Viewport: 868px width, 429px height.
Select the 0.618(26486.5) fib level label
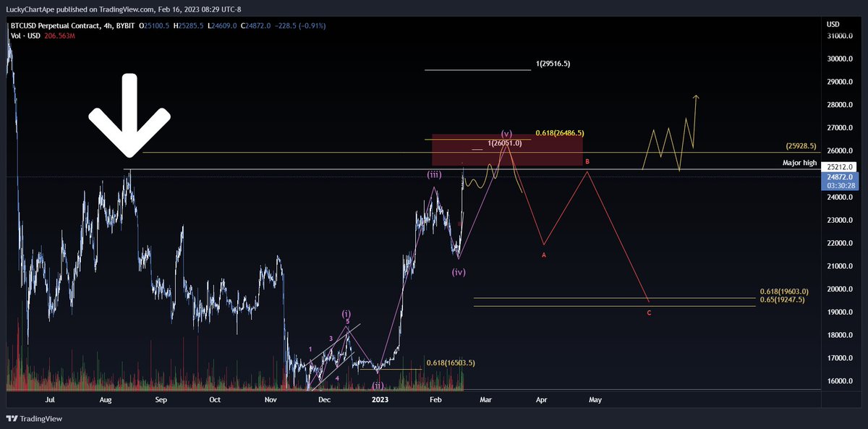coord(560,133)
